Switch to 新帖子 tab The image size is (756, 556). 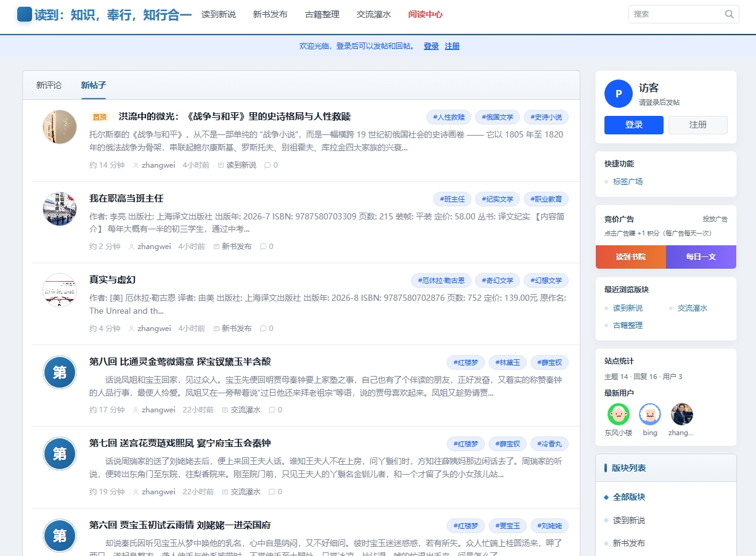pyautogui.click(x=94, y=85)
